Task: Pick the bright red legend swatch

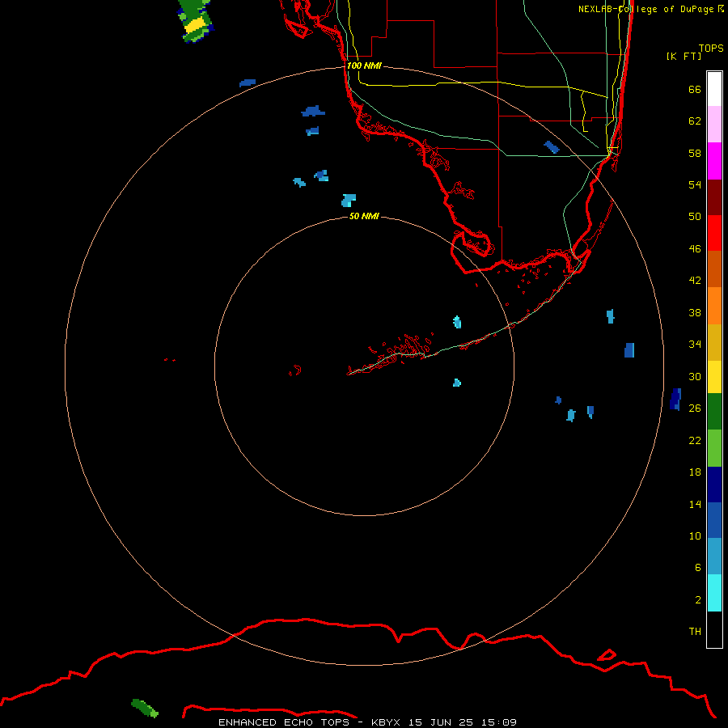Action: click(x=714, y=233)
